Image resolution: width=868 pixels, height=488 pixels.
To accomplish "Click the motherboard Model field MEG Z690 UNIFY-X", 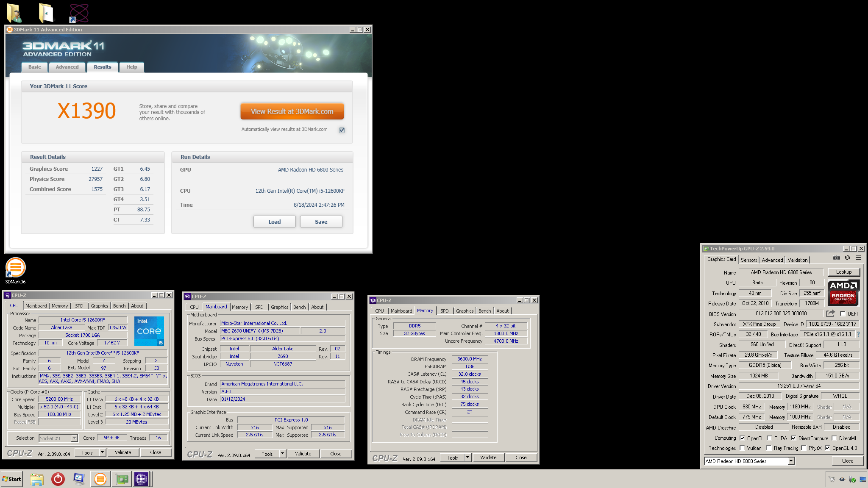I will [x=260, y=331].
